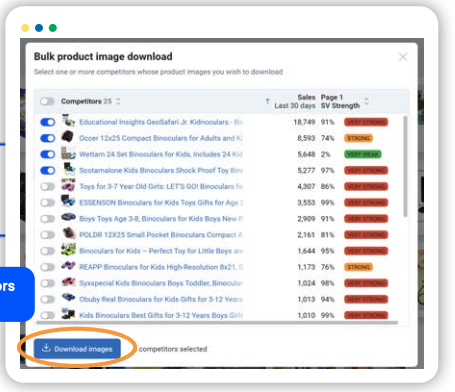Open the Occer 12x25 Compact Binoculars link

coord(161,138)
